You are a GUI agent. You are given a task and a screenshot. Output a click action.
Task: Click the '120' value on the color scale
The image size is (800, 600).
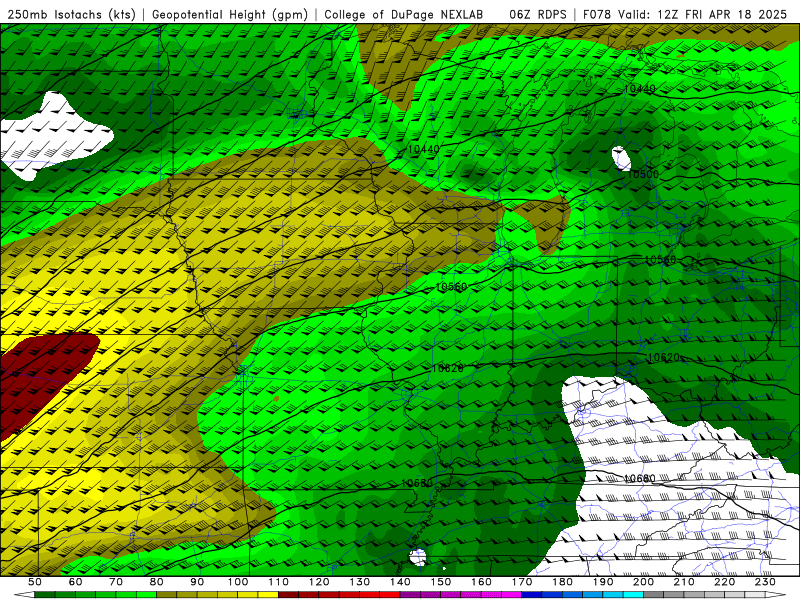pos(319,582)
